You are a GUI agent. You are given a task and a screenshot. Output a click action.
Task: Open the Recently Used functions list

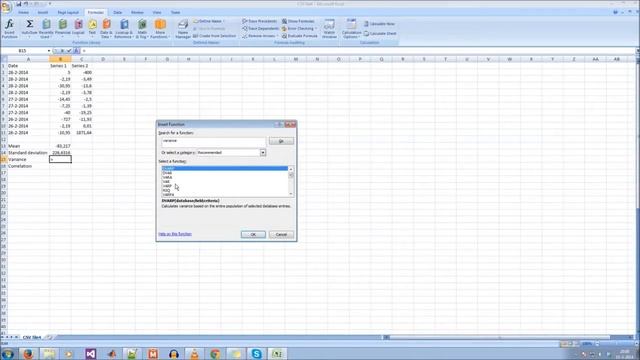[x=46, y=29]
